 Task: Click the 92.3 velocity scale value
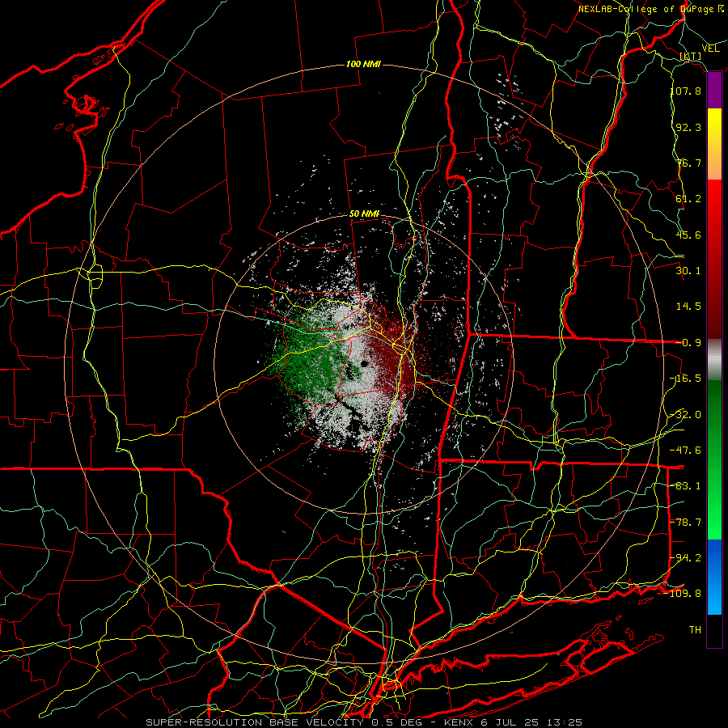pos(688,127)
